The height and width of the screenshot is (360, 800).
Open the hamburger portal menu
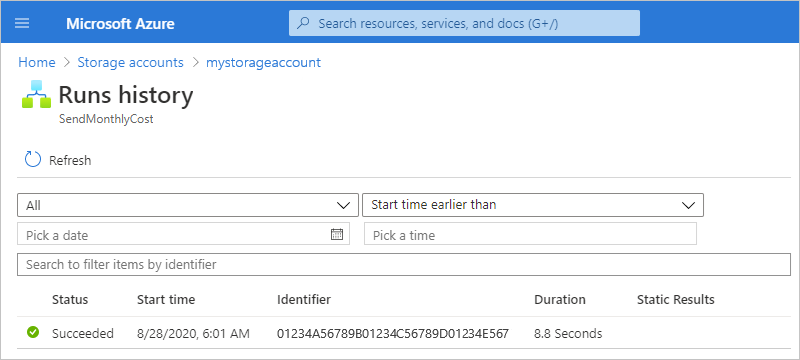coord(22,23)
